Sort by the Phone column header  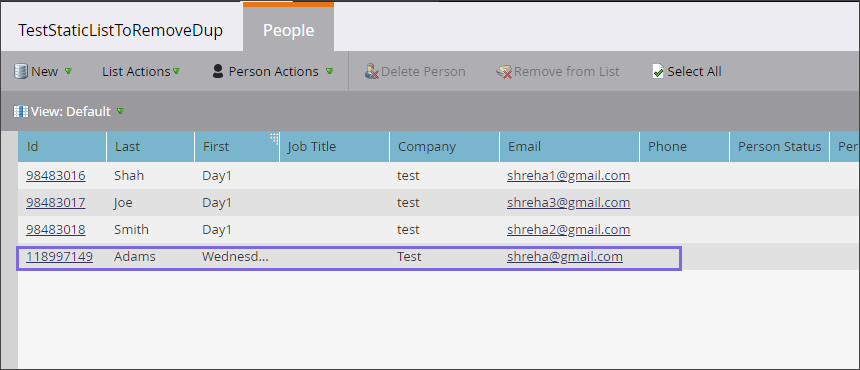click(684, 146)
